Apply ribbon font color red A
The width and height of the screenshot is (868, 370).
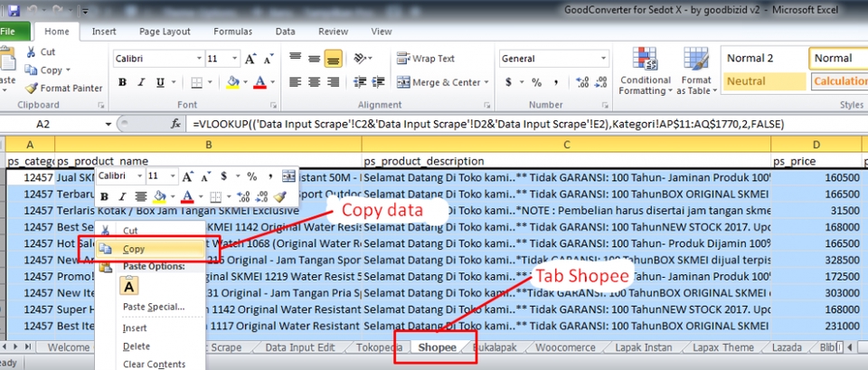[x=259, y=82]
